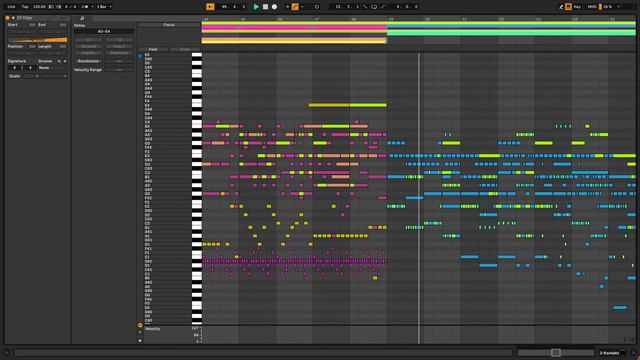Click the orange clip loop ramp display
Viewport: 640px width, 360px height.
pos(38,40)
